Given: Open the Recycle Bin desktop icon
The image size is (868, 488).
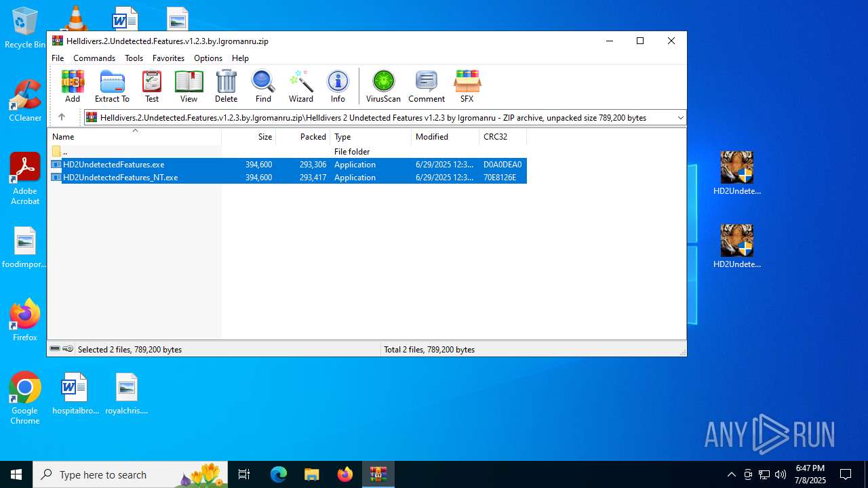Looking at the screenshot, I should pos(25,28).
